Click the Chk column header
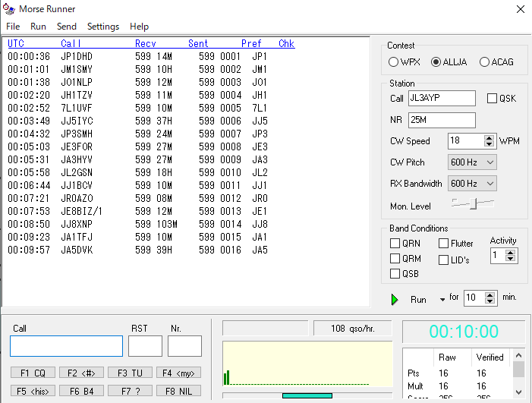The image size is (532, 403). tap(286, 43)
